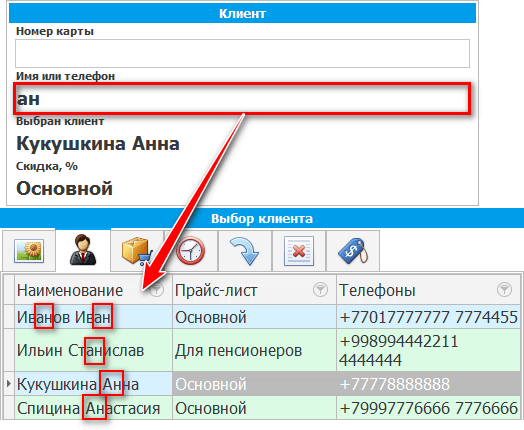The height and width of the screenshot is (430, 524).
Task: Open the document with red X tab
Action: [299, 251]
